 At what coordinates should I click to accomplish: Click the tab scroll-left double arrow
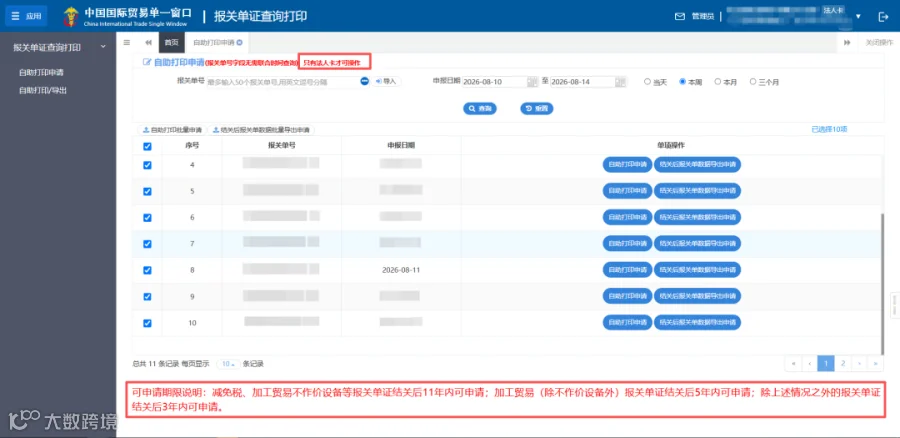pos(148,42)
